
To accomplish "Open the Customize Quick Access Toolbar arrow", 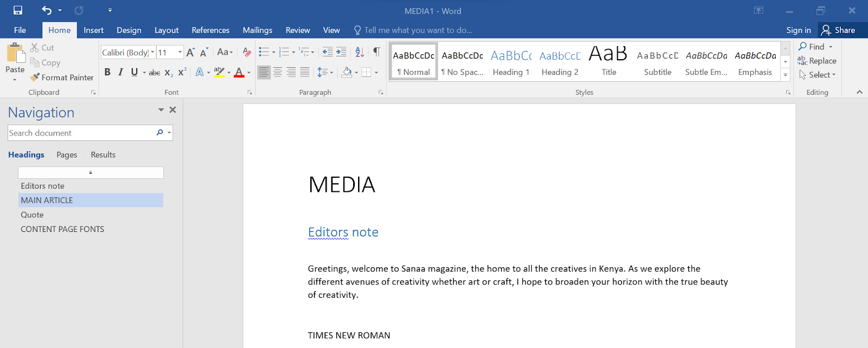I will [x=110, y=10].
